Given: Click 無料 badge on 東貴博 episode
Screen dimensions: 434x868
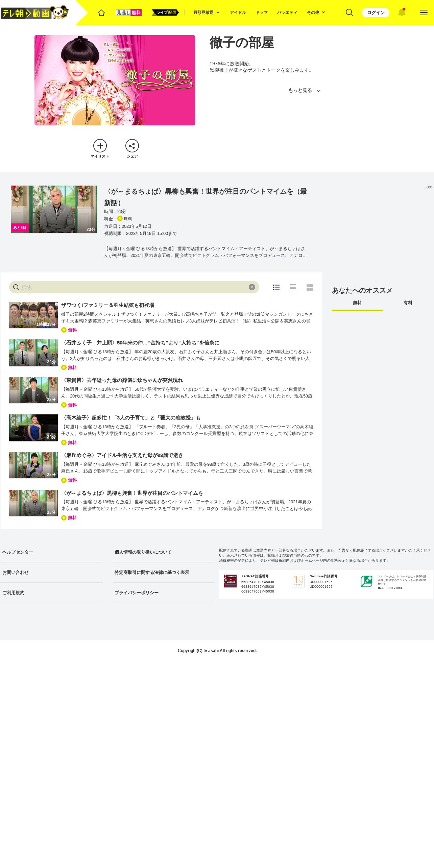Looking at the screenshot, I should click(69, 405).
